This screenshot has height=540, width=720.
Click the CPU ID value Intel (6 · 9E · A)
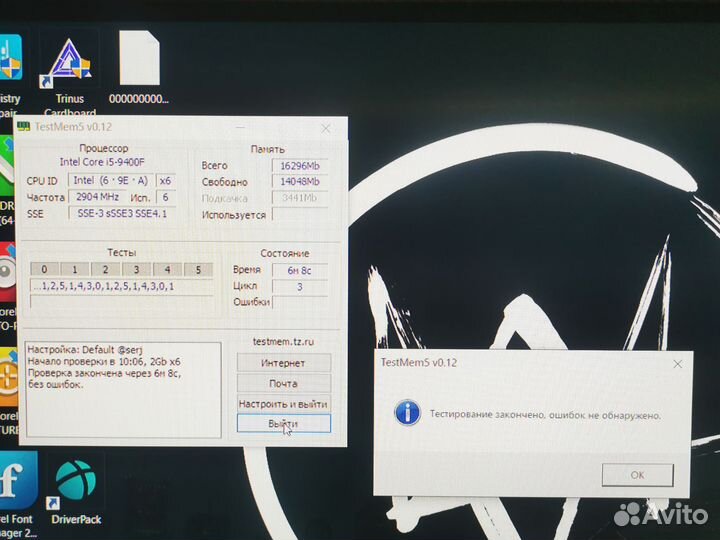click(111, 180)
